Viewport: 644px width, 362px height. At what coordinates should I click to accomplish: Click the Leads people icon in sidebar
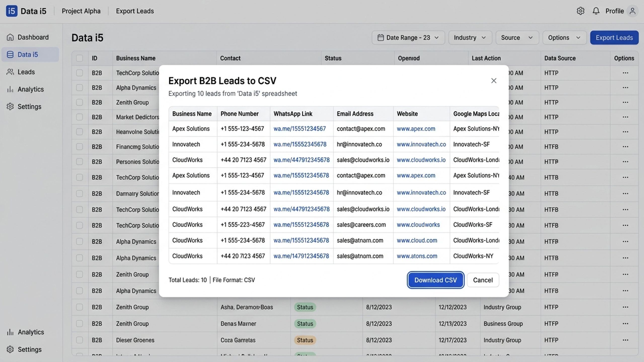tap(10, 72)
